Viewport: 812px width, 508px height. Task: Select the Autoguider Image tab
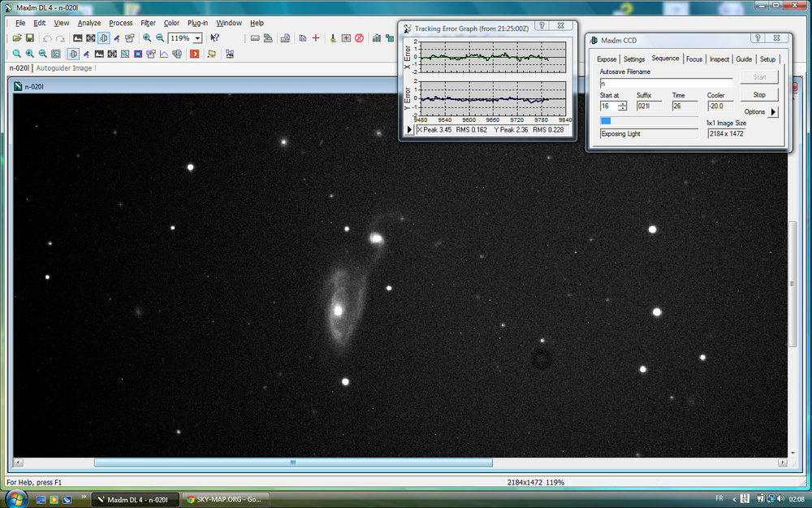[x=63, y=68]
